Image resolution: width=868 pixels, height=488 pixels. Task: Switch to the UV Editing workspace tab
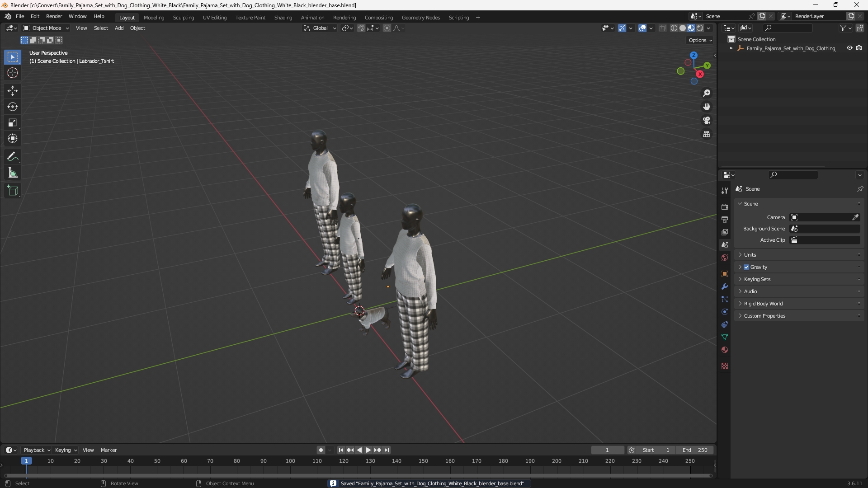click(x=215, y=18)
